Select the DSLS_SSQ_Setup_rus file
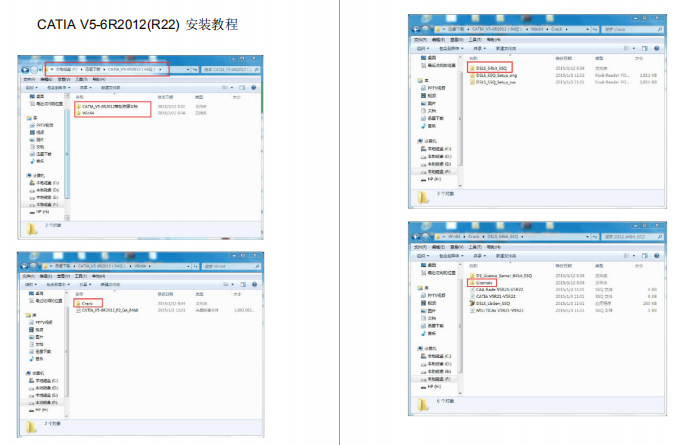 point(492,82)
